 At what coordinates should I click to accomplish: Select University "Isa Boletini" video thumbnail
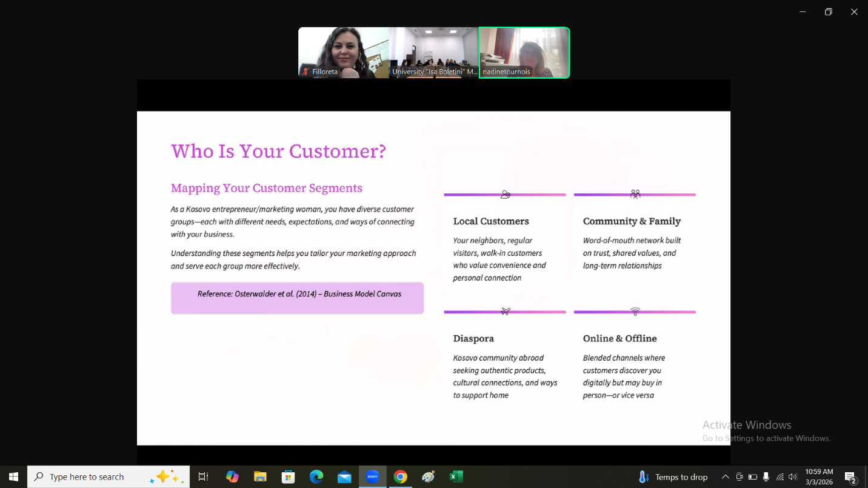(x=434, y=52)
